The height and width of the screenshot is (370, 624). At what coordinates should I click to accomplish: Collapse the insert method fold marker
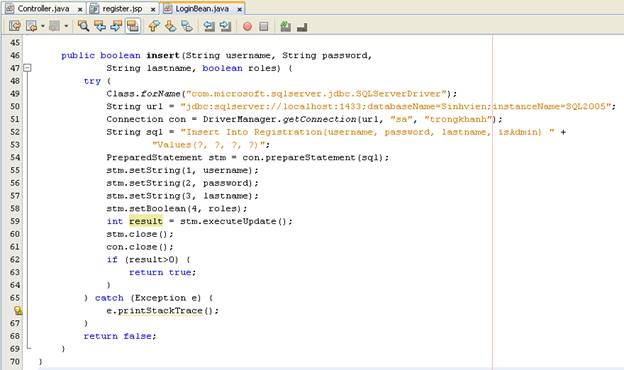(27, 68)
